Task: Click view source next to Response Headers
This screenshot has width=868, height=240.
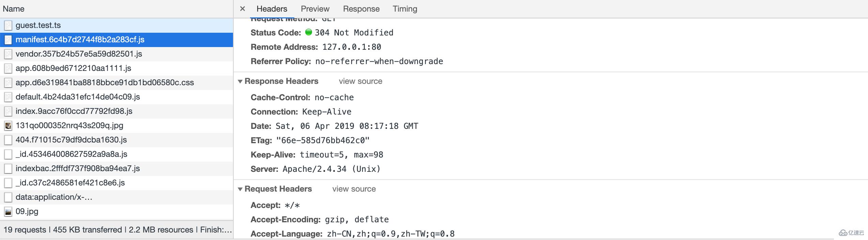Action: coord(360,81)
